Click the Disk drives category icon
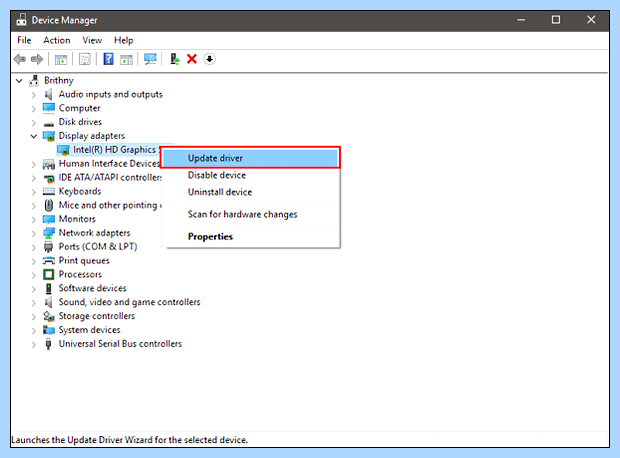 coord(49,124)
